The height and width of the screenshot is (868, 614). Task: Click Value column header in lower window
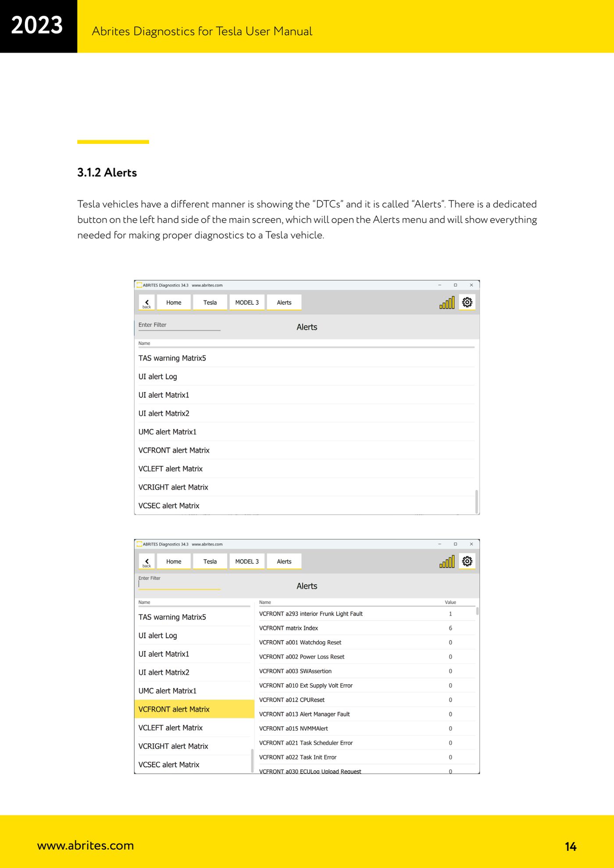coord(450,602)
